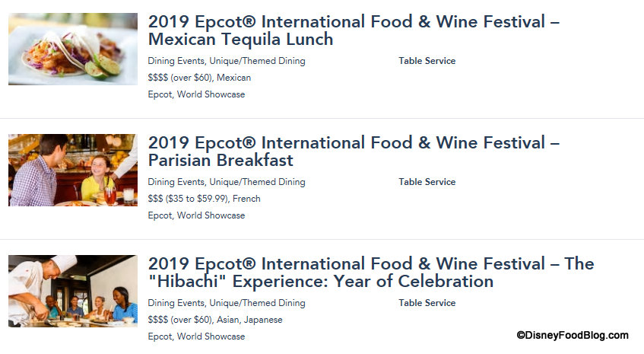Screen dimensions: 644x354
Task: Click Epcot, World Showcase under Mexican Tequila Lunch
Action: pos(196,94)
